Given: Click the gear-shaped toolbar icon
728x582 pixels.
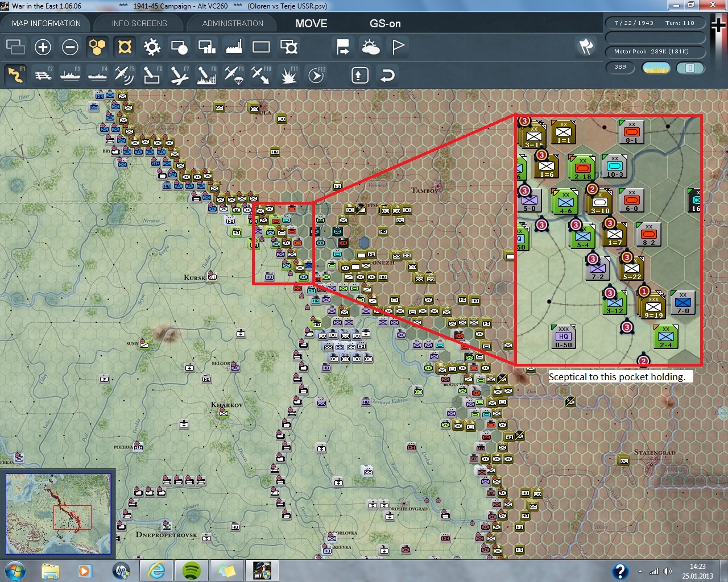Looking at the screenshot, I should (152, 47).
